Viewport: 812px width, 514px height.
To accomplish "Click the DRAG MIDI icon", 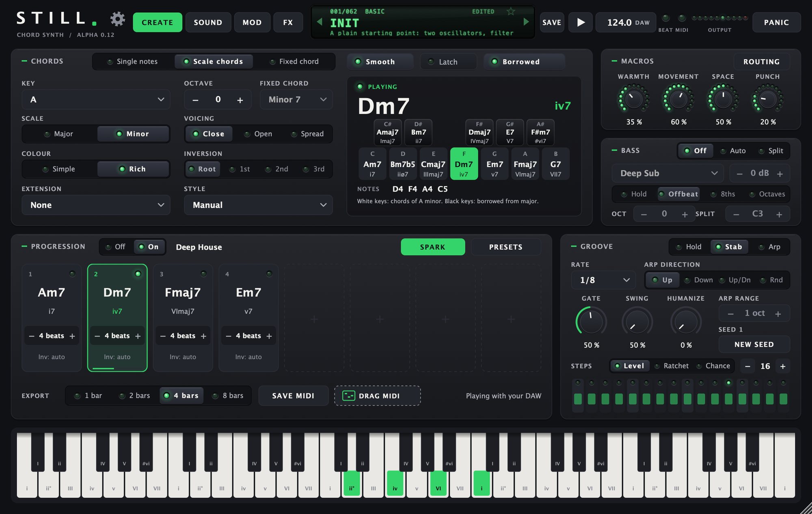I will point(349,396).
